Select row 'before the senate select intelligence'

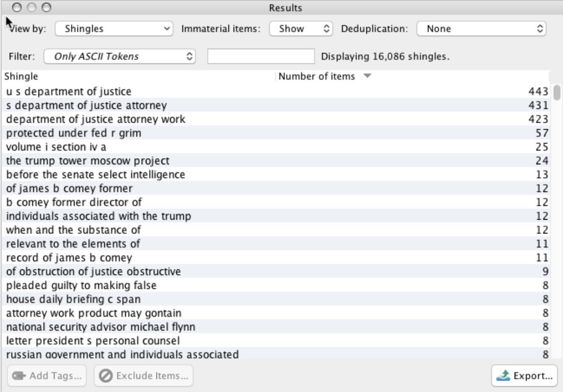(276, 174)
